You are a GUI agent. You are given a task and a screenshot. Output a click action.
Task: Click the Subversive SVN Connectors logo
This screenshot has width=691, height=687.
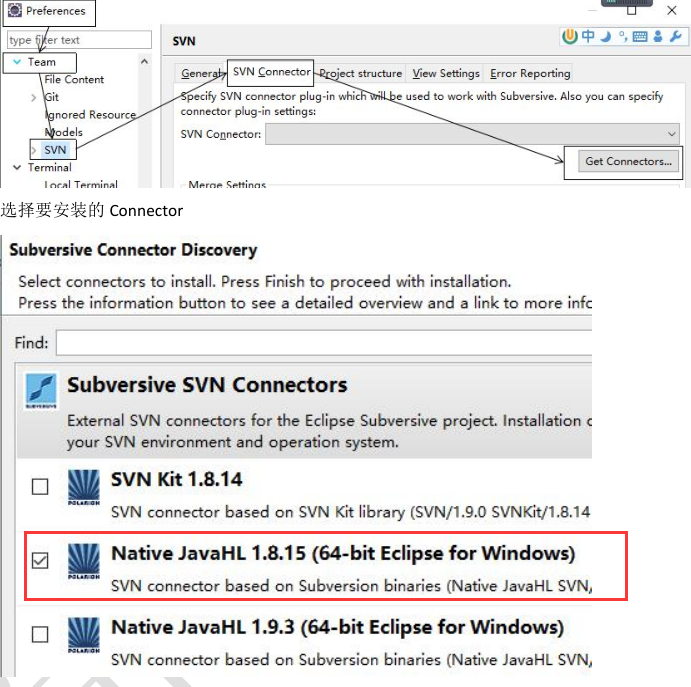pyautogui.click(x=41, y=391)
